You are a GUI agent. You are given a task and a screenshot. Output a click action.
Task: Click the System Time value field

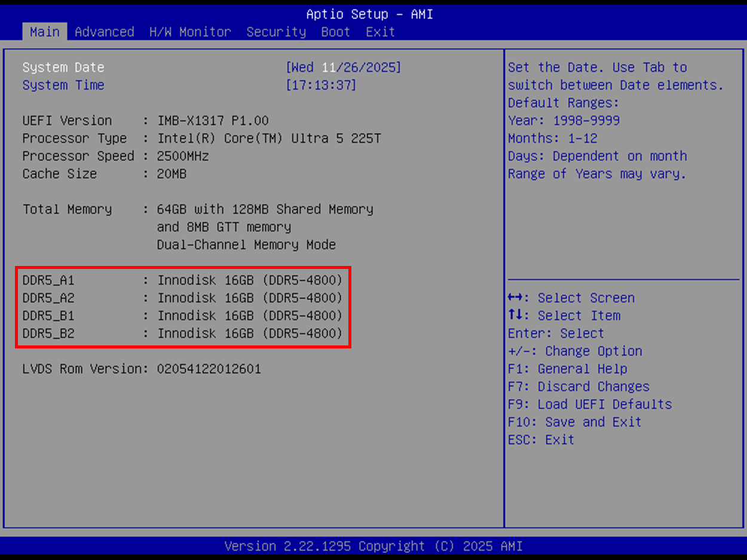[x=321, y=85]
